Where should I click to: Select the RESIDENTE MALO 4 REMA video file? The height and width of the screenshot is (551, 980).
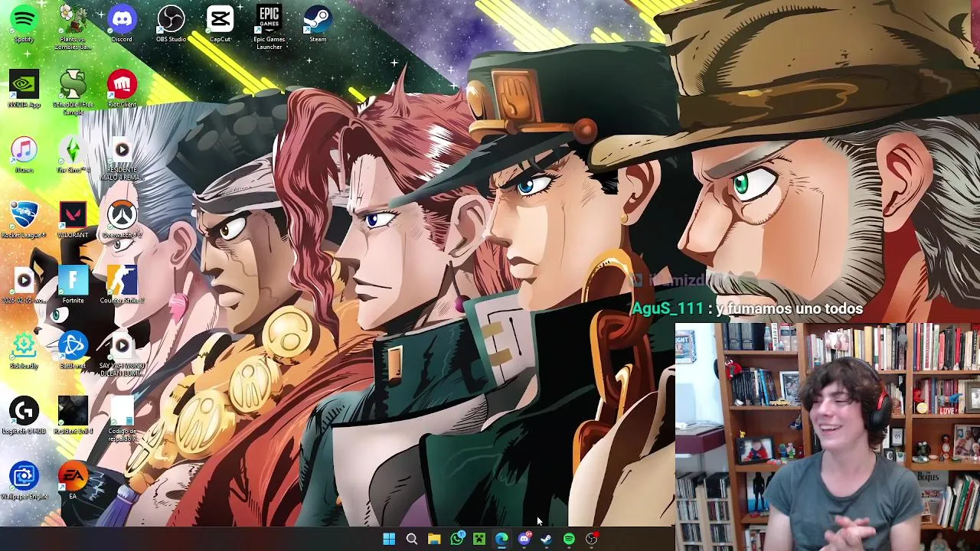click(122, 158)
